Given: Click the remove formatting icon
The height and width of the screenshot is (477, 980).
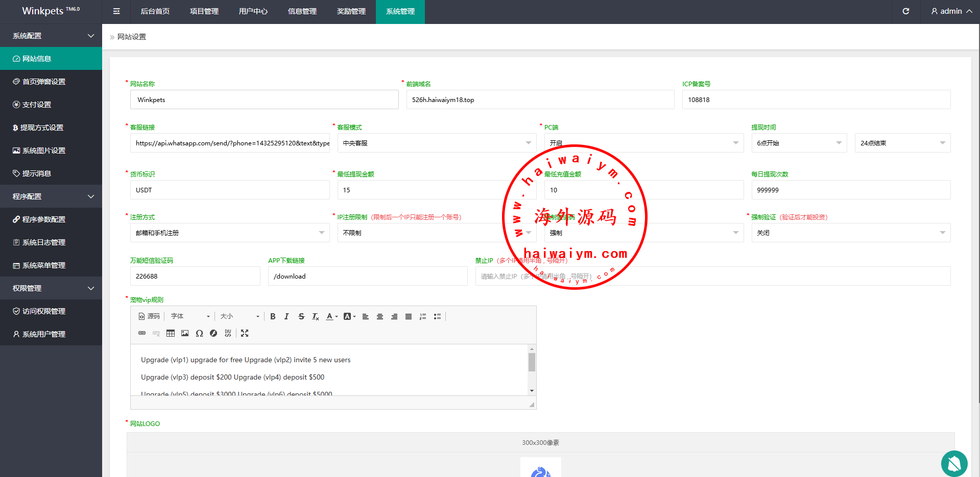Looking at the screenshot, I should pos(316,316).
